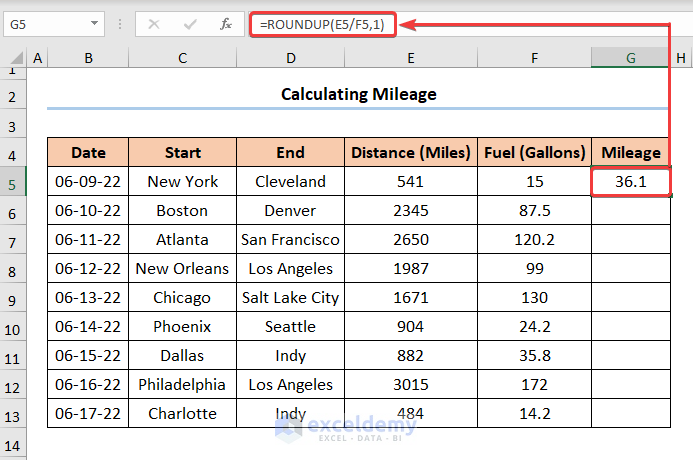The image size is (693, 460).
Task: Open the Name Box dropdown arrow
Action: coord(94,24)
